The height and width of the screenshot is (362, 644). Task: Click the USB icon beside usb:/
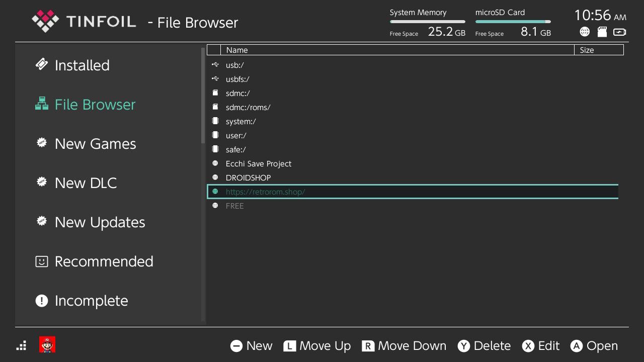tap(215, 65)
